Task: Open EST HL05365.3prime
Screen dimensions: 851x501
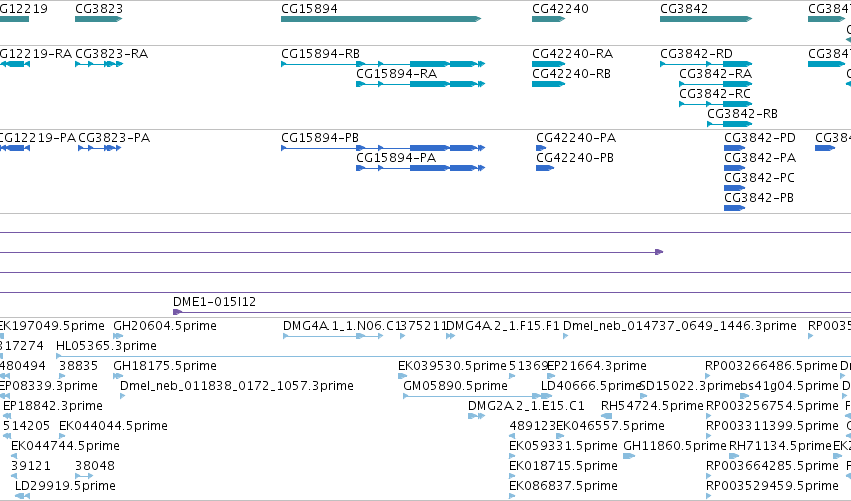Action: tap(106, 346)
